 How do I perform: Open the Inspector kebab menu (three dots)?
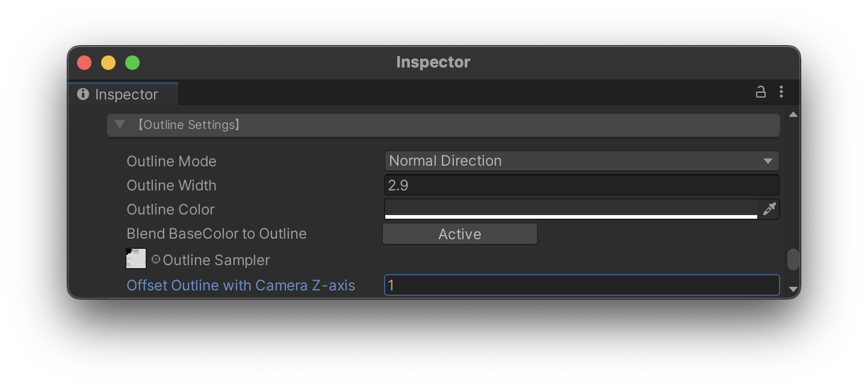(781, 92)
